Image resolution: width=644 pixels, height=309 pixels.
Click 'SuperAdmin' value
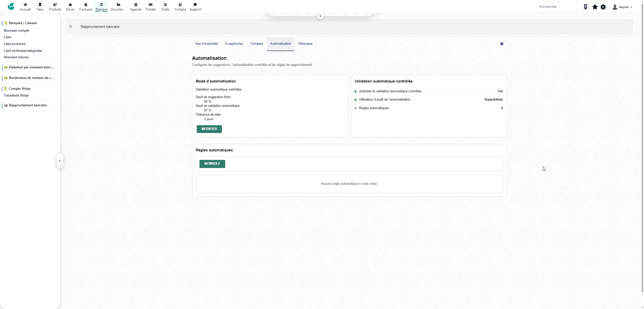point(493,100)
